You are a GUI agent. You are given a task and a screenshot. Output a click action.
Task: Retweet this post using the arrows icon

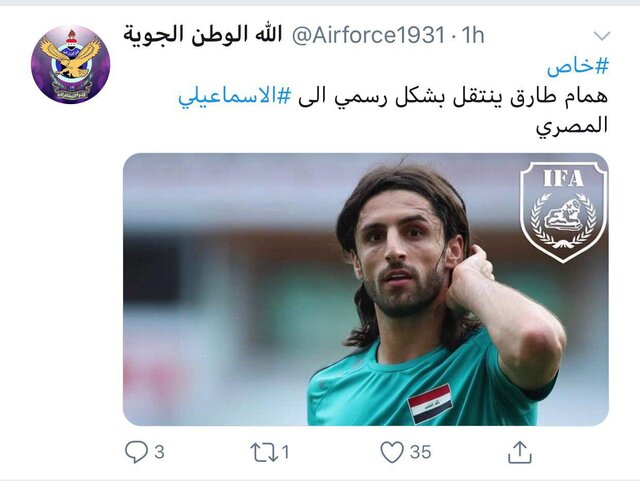264,452
